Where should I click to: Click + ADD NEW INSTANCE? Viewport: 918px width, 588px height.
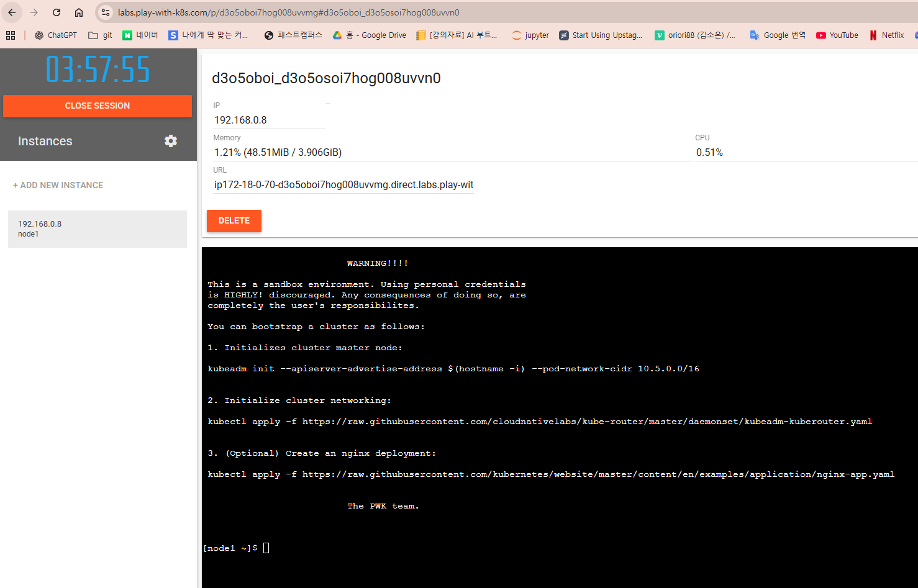tap(58, 185)
